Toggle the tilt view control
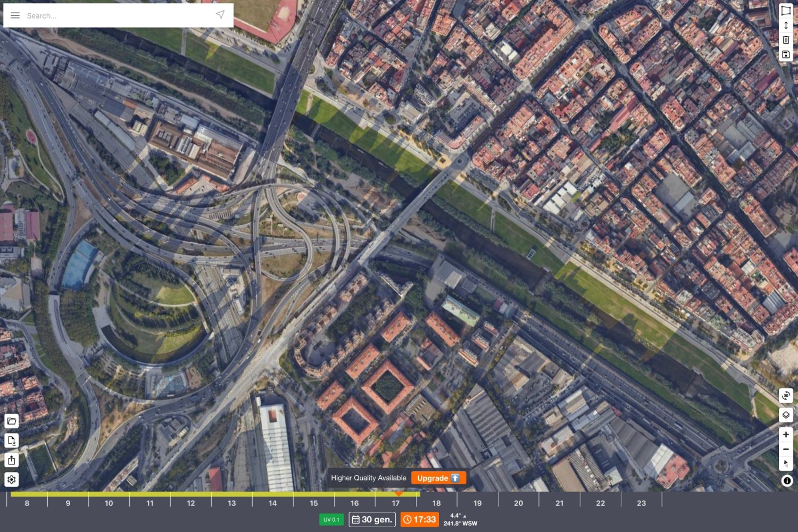Image resolution: width=798 pixels, height=532 pixels. click(786, 463)
